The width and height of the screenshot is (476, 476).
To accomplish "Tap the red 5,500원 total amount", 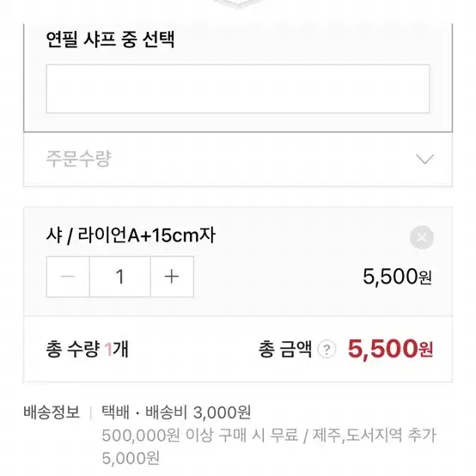I will [390, 349].
